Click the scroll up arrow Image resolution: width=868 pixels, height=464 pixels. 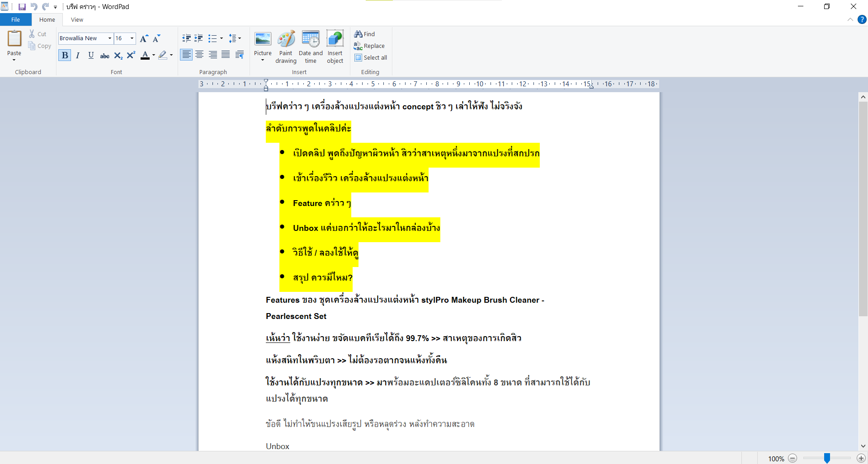point(863,97)
